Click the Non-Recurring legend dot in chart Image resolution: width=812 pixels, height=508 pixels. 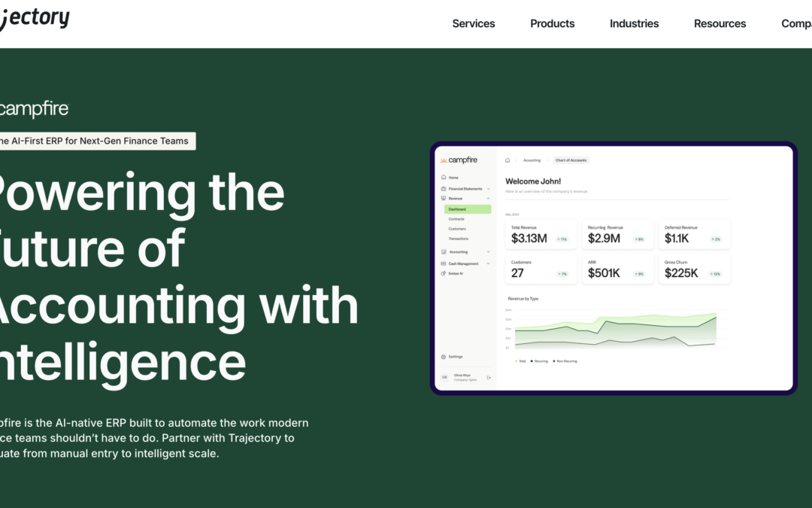pos(553,361)
